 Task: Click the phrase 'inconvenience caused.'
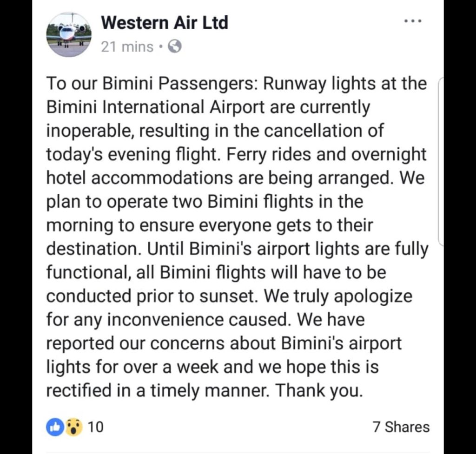click(198, 320)
